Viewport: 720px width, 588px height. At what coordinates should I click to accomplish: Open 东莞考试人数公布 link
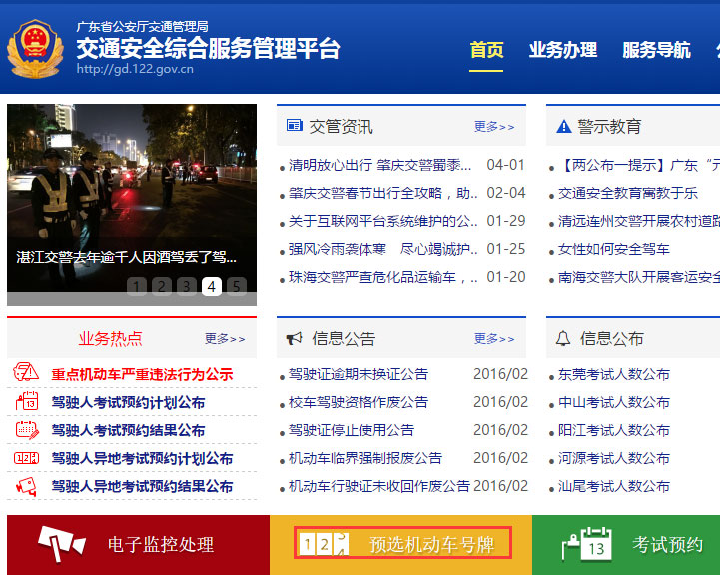click(x=613, y=374)
